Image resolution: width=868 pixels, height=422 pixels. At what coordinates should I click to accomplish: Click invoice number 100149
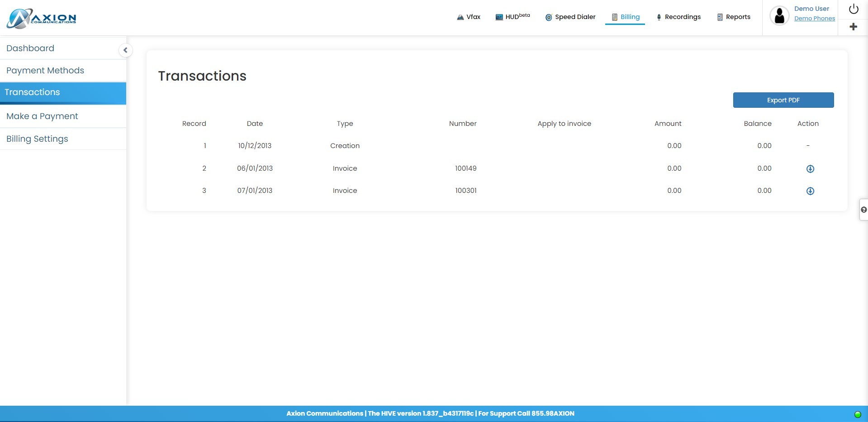click(x=465, y=168)
